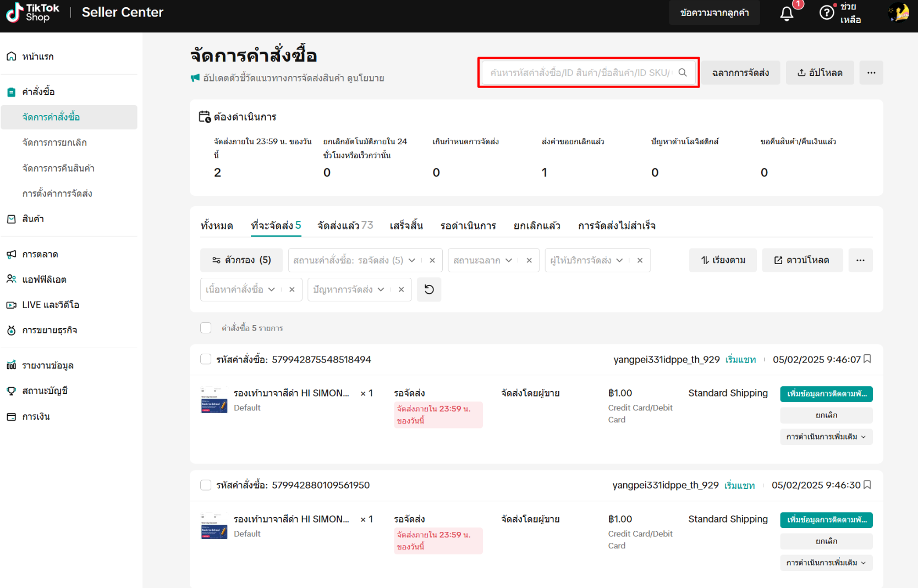Reset filters with the refresh icon

(x=429, y=289)
